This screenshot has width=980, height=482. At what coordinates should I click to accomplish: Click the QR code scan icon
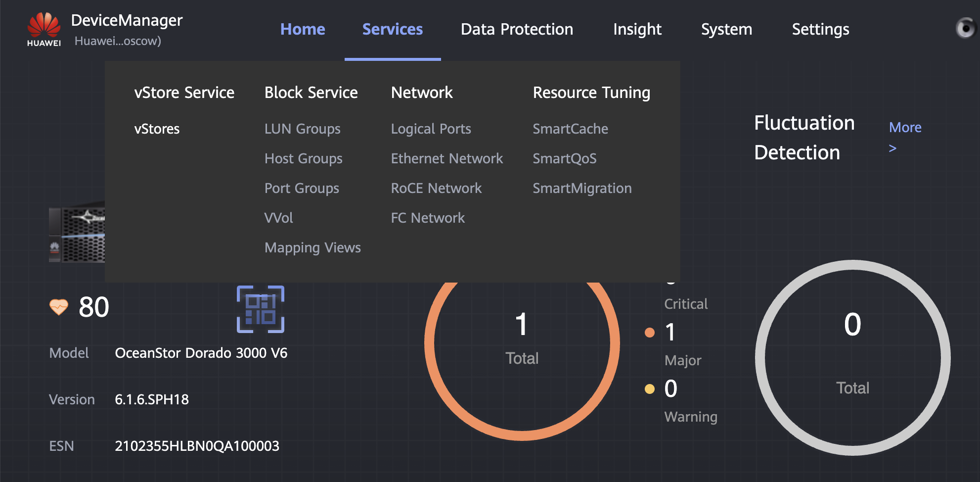pyautogui.click(x=261, y=309)
